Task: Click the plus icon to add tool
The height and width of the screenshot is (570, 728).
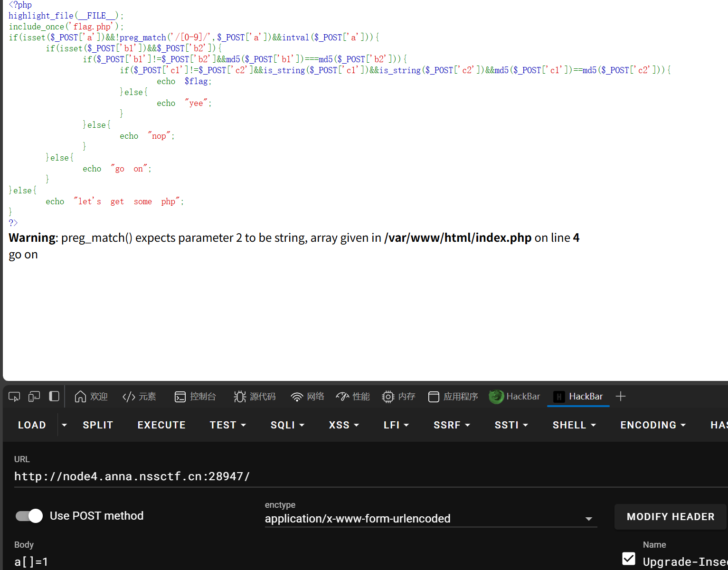Action: (620, 397)
